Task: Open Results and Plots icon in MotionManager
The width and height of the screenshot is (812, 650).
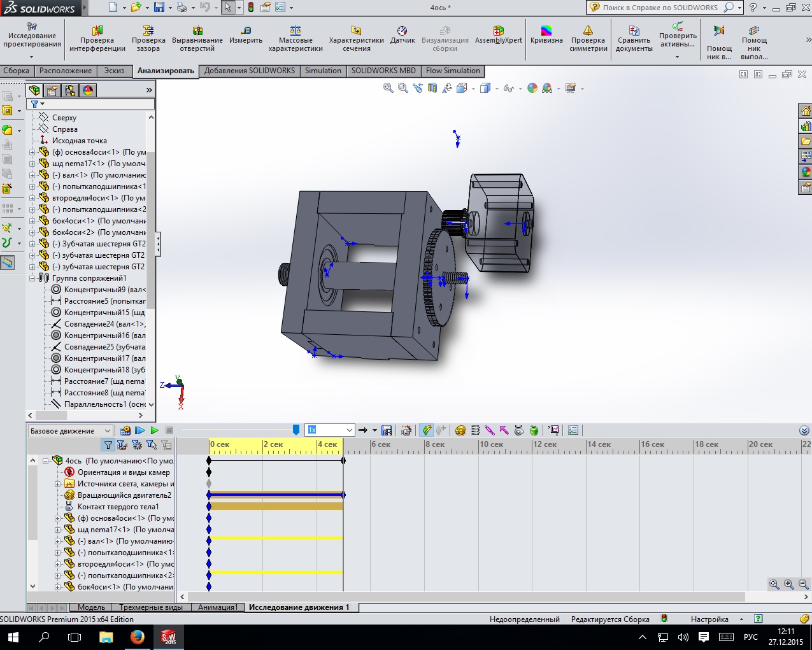Action: click(553, 430)
